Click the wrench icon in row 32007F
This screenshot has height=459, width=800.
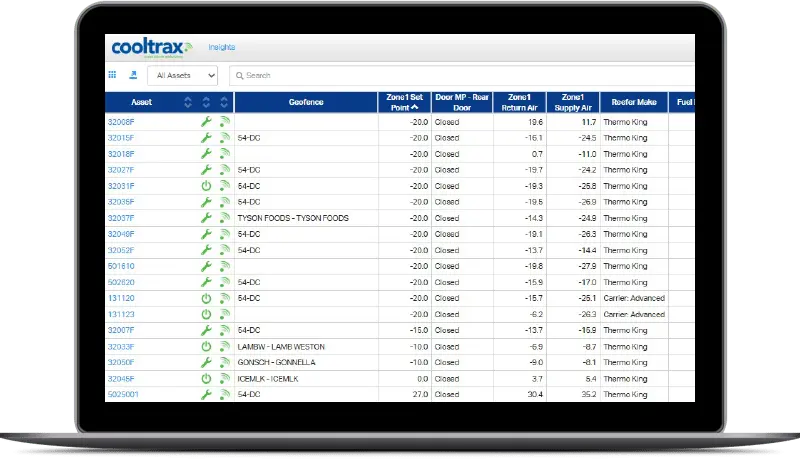206,330
